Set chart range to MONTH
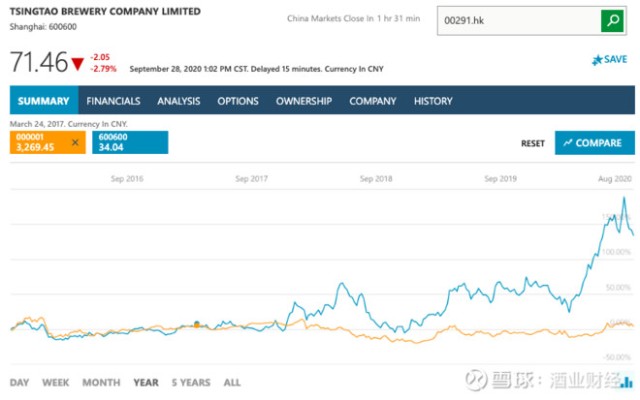 click(x=101, y=382)
